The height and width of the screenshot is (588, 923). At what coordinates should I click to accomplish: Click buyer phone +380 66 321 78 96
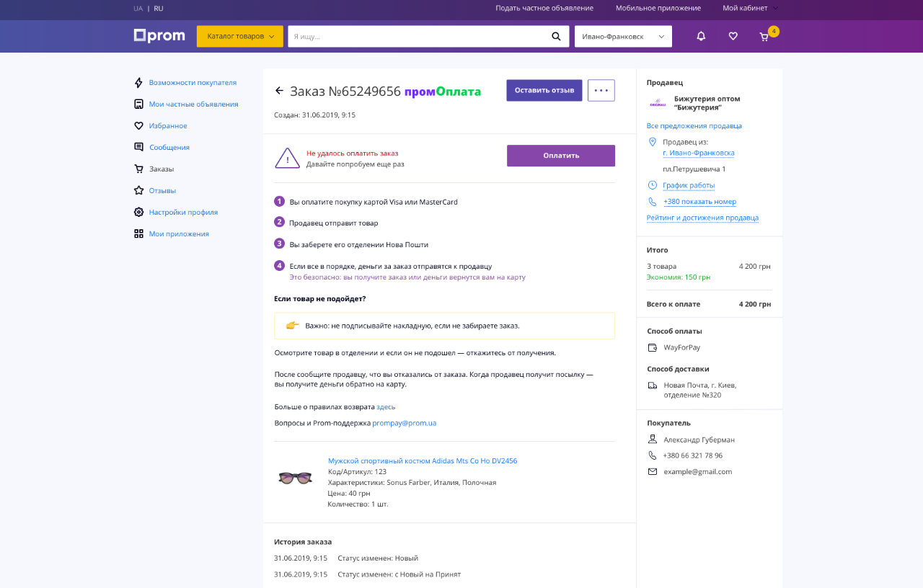(693, 455)
